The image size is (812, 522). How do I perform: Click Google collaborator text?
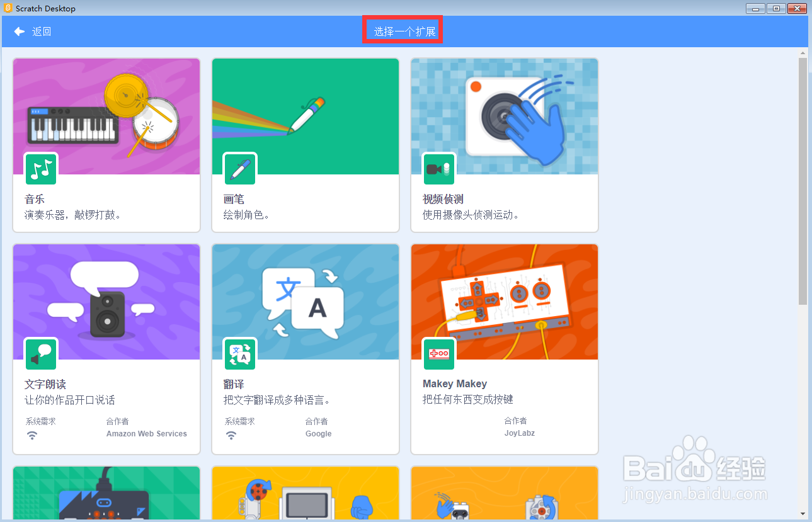(x=319, y=434)
